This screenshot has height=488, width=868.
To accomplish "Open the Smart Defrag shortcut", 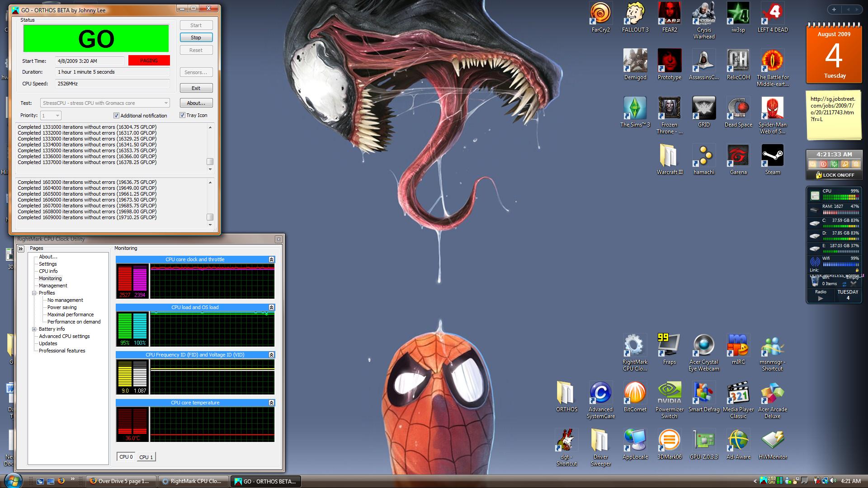I will point(704,397).
